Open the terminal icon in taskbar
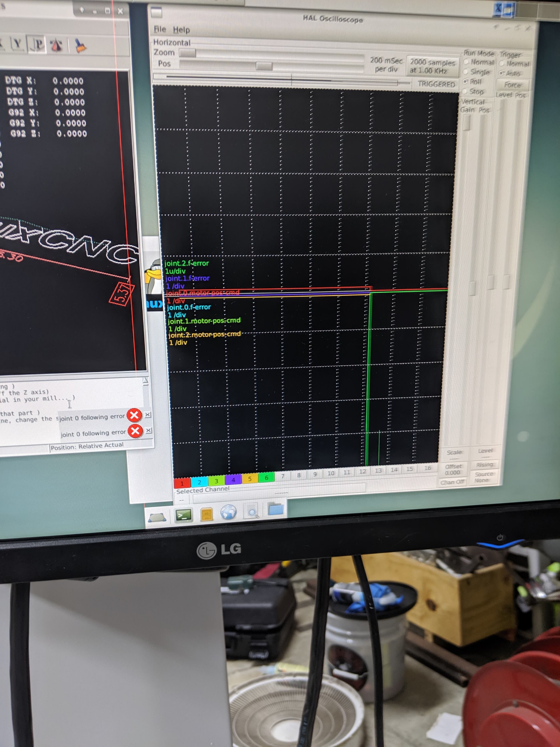Image resolution: width=560 pixels, height=747 pixels. point(184,515)
